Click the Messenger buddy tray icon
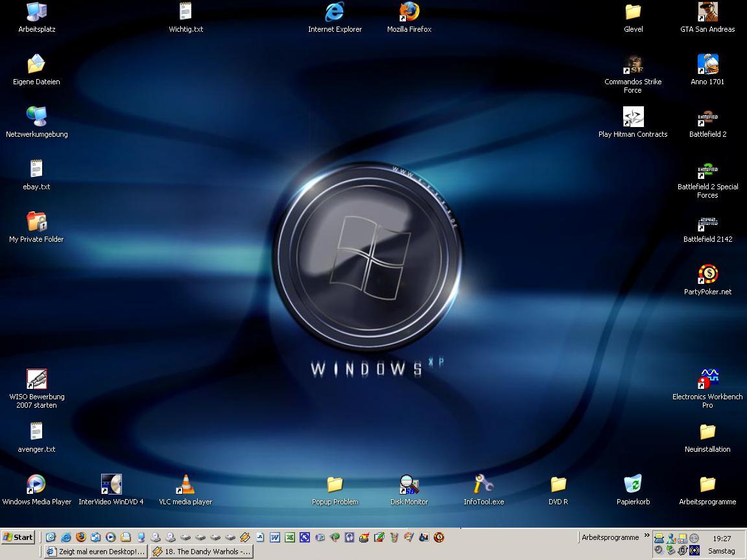This screenshot has width=747, height=560. (x=671, y=539)
